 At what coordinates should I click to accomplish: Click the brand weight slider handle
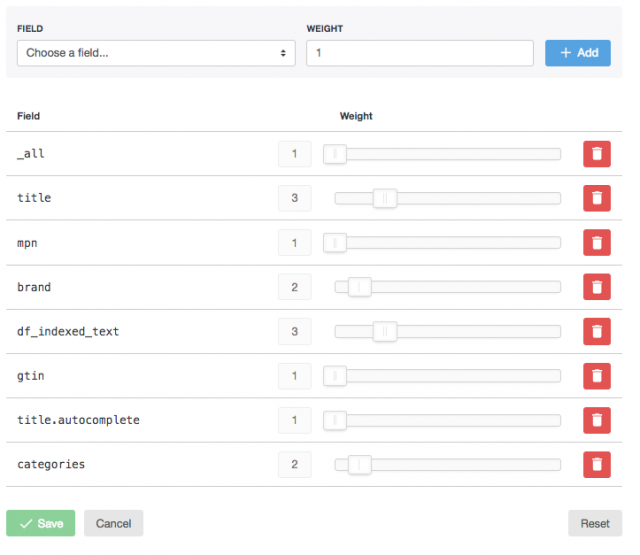point(360,287)
